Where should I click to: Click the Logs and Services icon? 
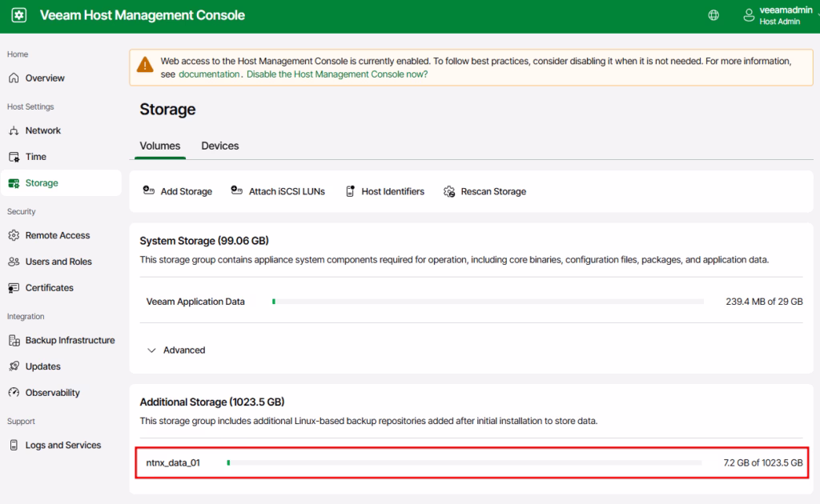click(14, 445)
